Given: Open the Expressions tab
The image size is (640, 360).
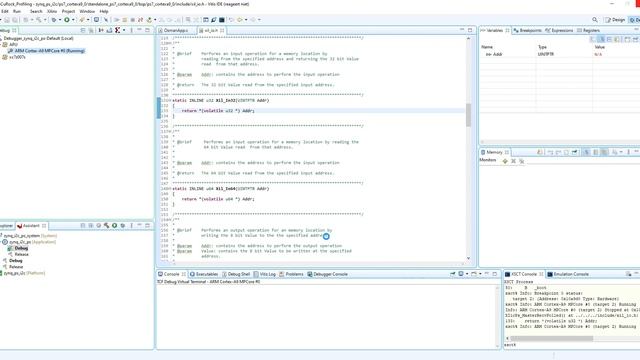Looking at the screenshot, I should tap(559, 31).
